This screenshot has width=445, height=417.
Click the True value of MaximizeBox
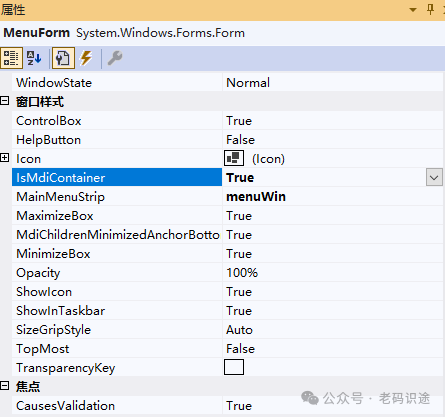[x=239, y=216]
